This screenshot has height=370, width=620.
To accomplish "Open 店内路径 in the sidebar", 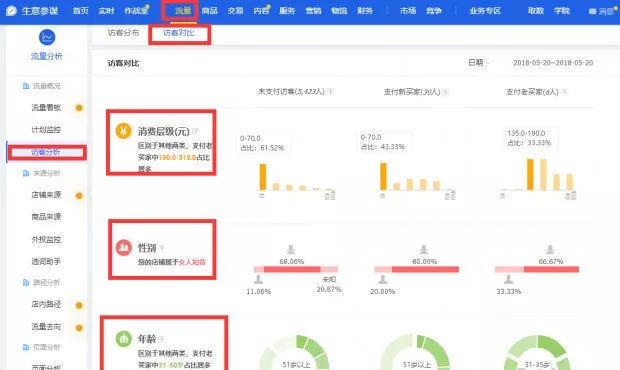I will pyautogui.click(x=46, y=304).
